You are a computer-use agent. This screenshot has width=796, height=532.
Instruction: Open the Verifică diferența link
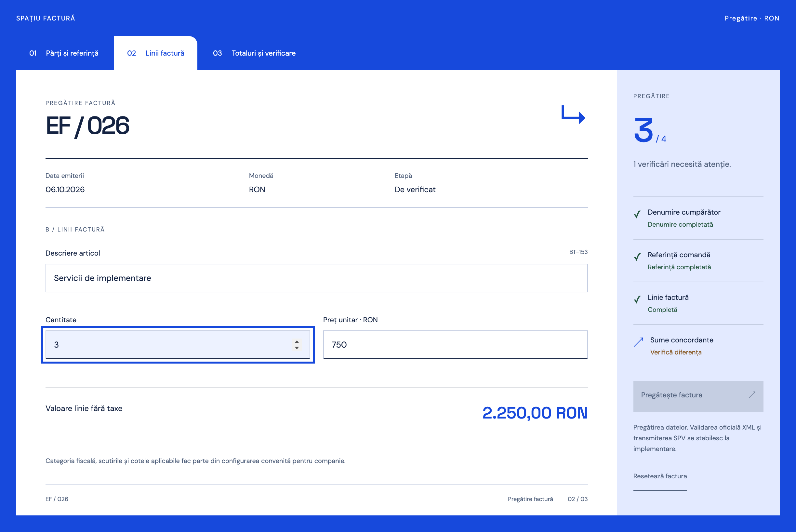point(676,352)
